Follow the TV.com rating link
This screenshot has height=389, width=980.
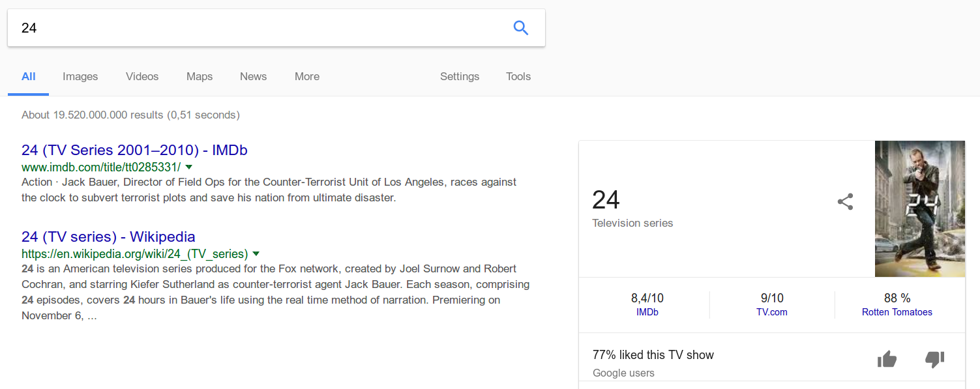[772, 312]
